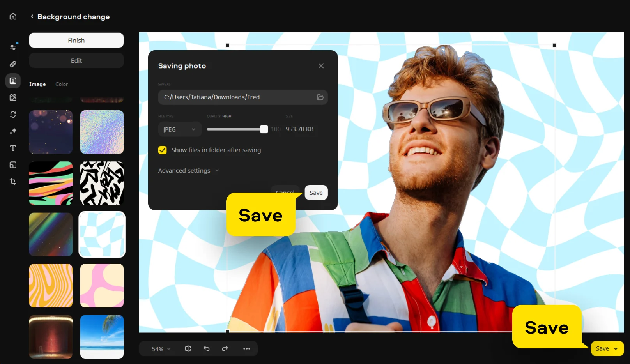Open the object removal image tool
630x364 pixels.
point(13,97)
